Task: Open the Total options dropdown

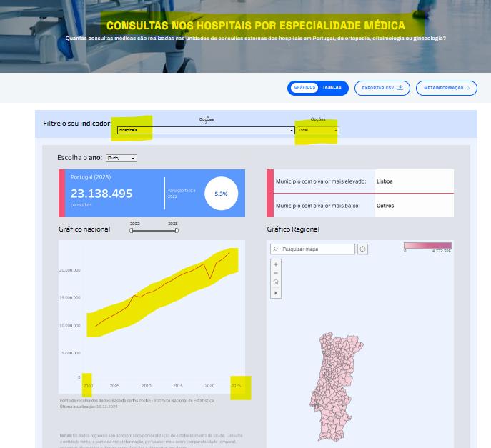Action: 318,130
